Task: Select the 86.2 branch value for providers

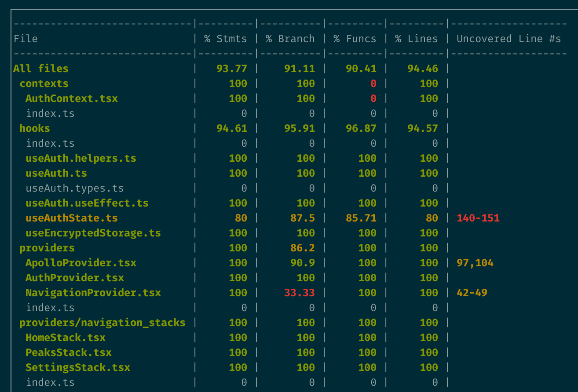Action: [x=302, y=248]
